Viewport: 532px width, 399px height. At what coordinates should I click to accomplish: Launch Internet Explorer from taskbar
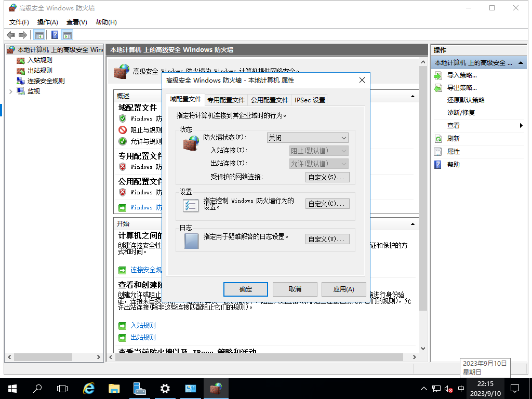tap(89, 389)
